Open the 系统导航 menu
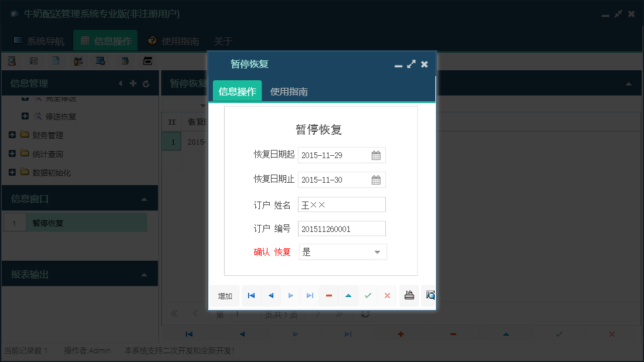Image resolution: width=644 pixels, height=362 pixels. tap(40, 41)
